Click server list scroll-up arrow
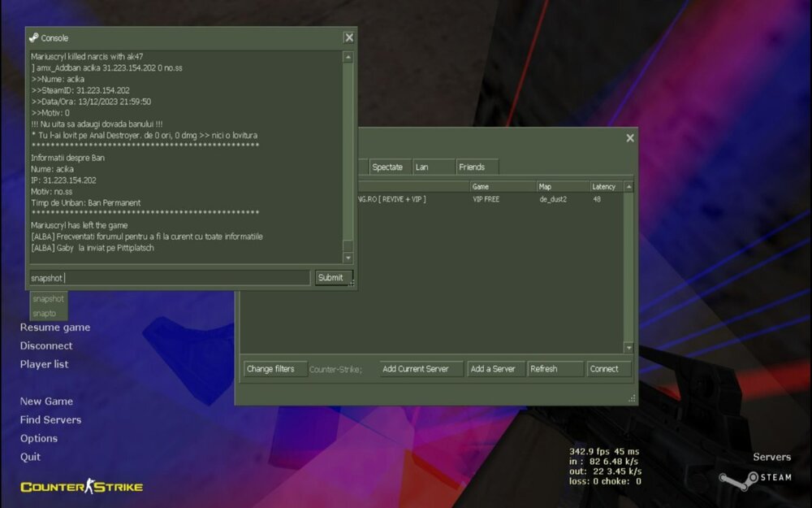 (x=628, y=187)
